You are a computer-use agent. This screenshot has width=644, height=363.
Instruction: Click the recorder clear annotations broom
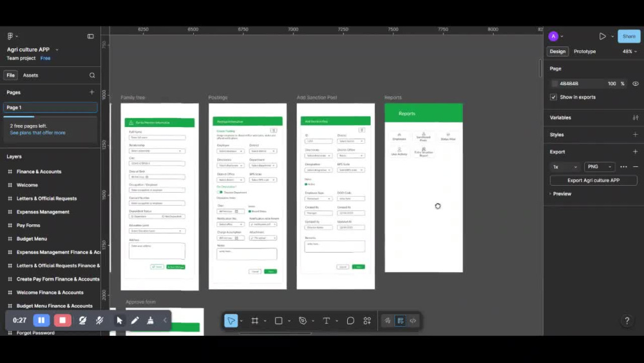click(x=150, y=320)
